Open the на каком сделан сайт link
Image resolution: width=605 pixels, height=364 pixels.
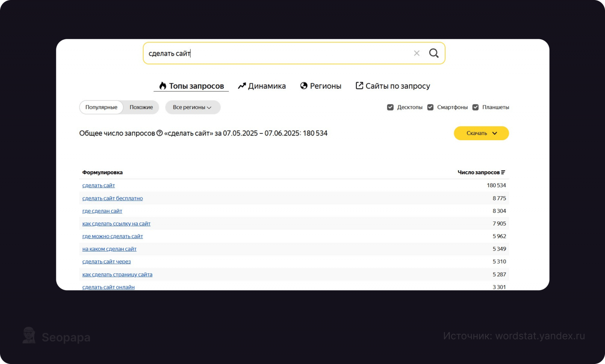[109, 249]
